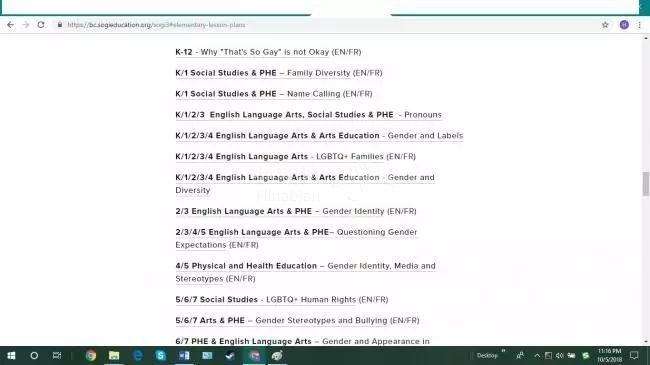Reload the page with refresh icon
The height and width of the screenshot is (365, 650).
point(41,25)
